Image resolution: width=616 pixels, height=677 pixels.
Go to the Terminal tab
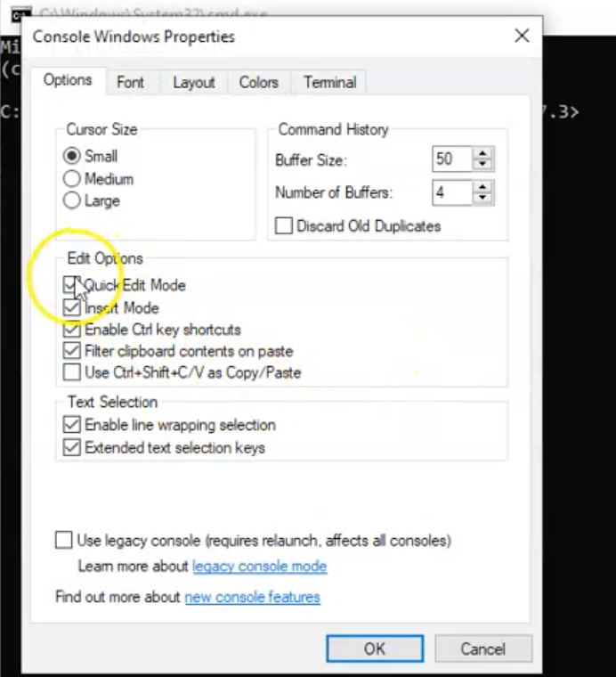click(x=329, y=82)
